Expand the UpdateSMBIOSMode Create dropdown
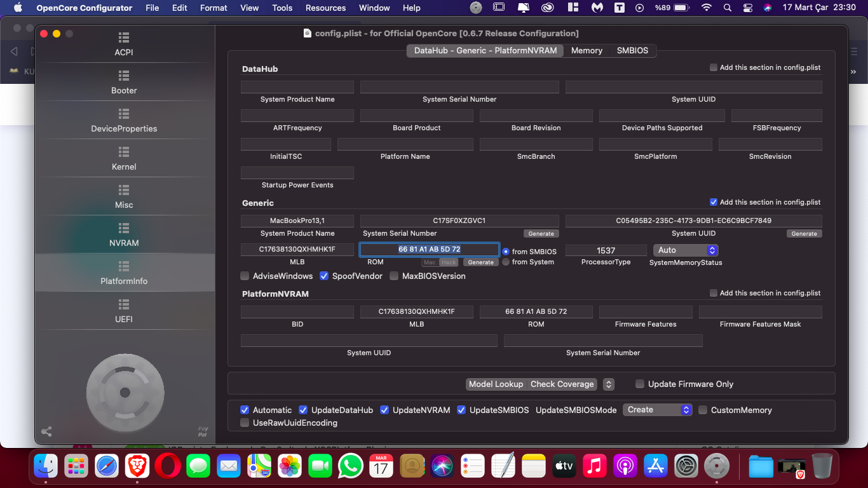868x488 pixels. click(x=657, y=410)
